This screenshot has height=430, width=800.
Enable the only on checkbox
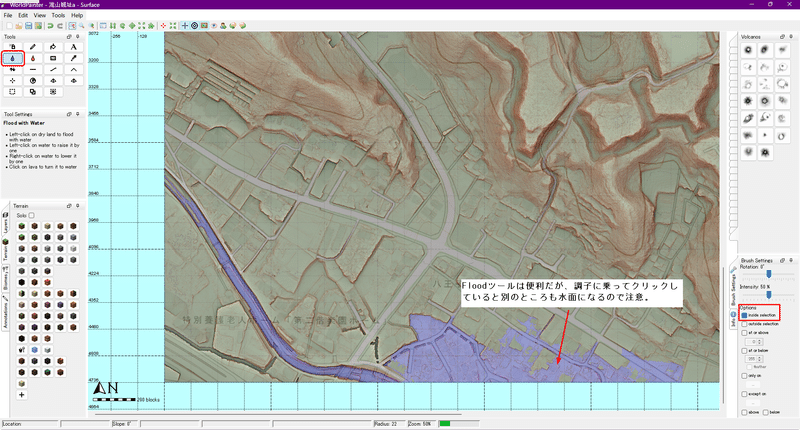point(744,376)
